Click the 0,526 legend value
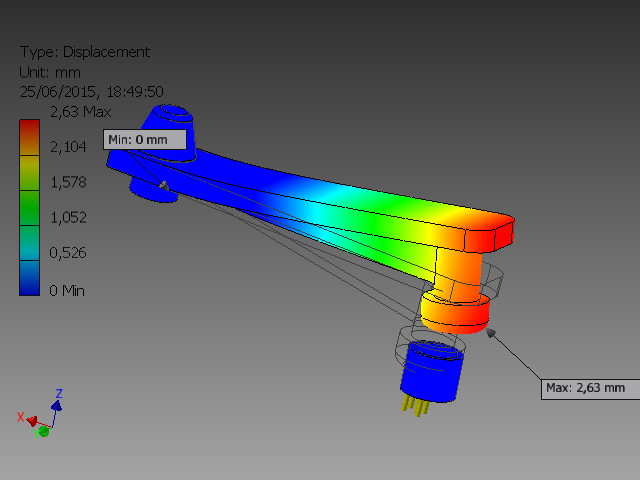 point(67,253)
